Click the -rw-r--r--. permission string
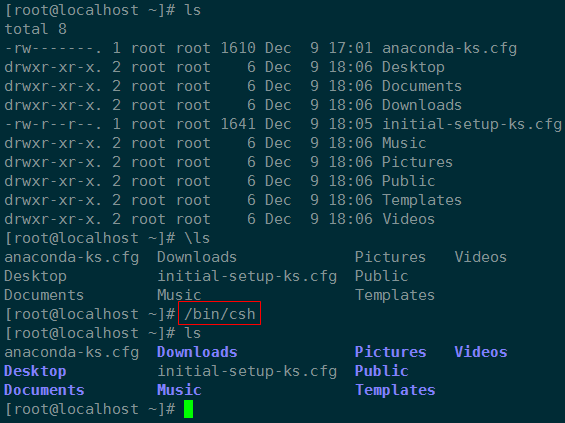 pyautogui.click(x=53, y=124)
